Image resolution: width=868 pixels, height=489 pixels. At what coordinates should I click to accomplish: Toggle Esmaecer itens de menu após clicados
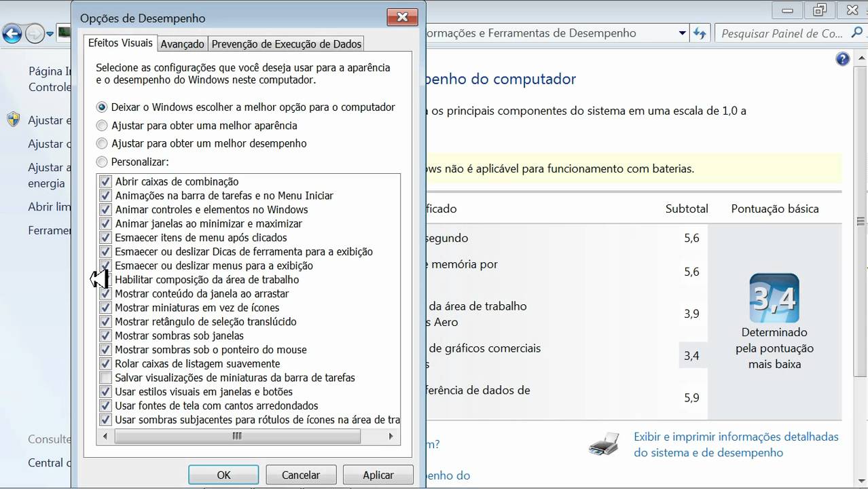pyautogui.click(x=105, y=238)
